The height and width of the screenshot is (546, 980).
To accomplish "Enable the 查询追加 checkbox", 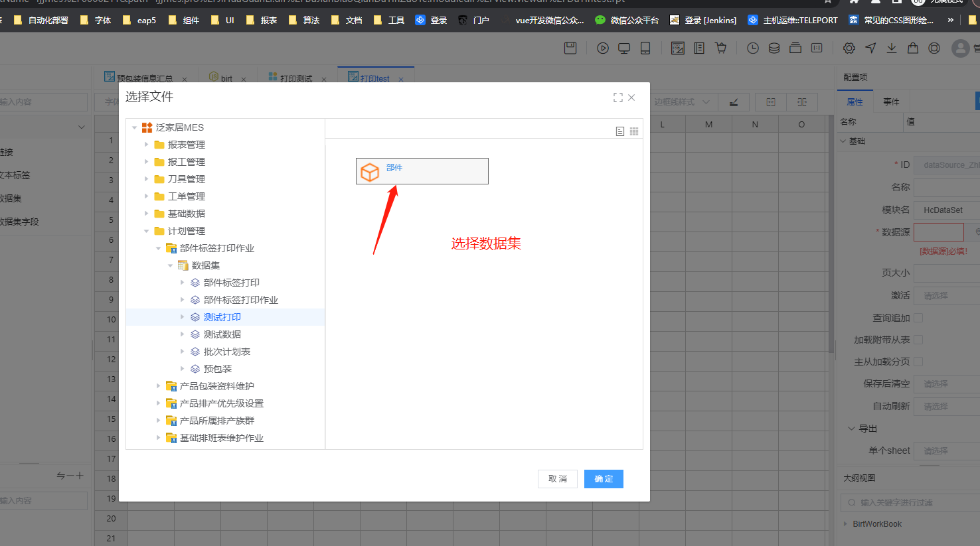I will click(x=918, y=318).
